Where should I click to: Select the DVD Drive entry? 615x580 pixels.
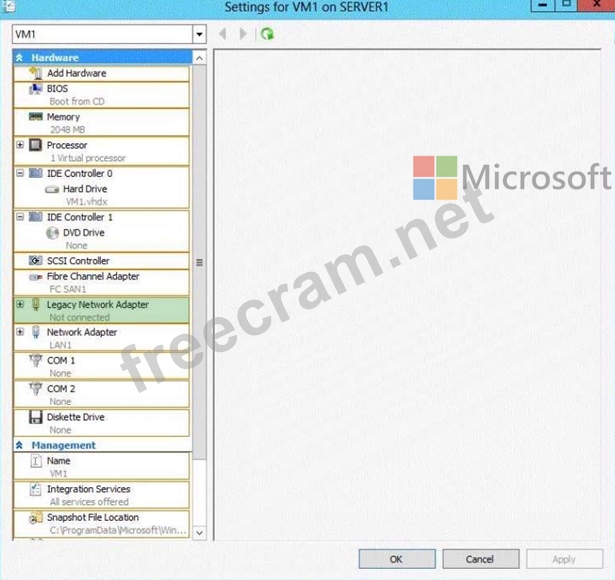101,238
